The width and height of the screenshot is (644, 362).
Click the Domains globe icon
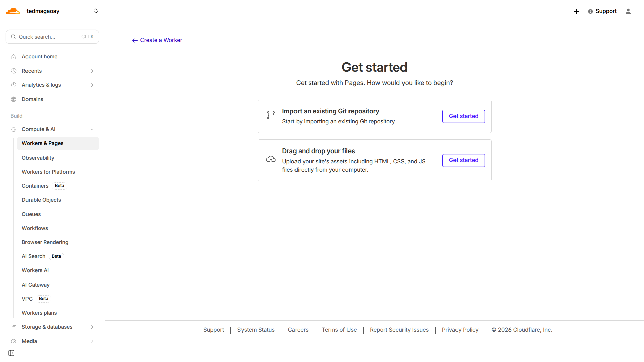click(14, 99)
